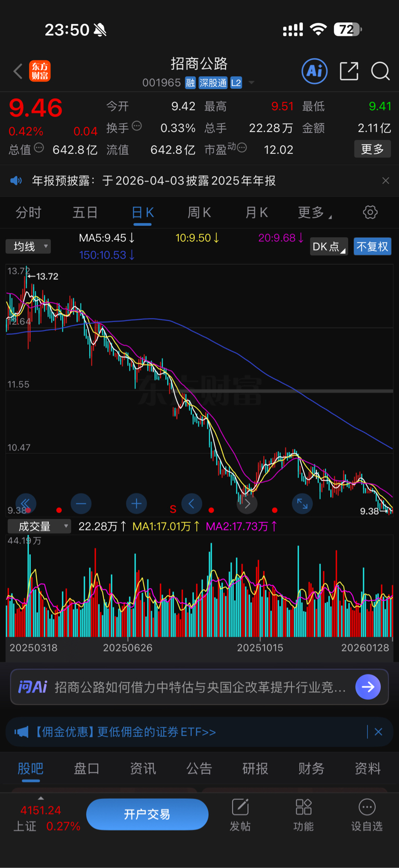Move chart right with arrow

point(247,503)
